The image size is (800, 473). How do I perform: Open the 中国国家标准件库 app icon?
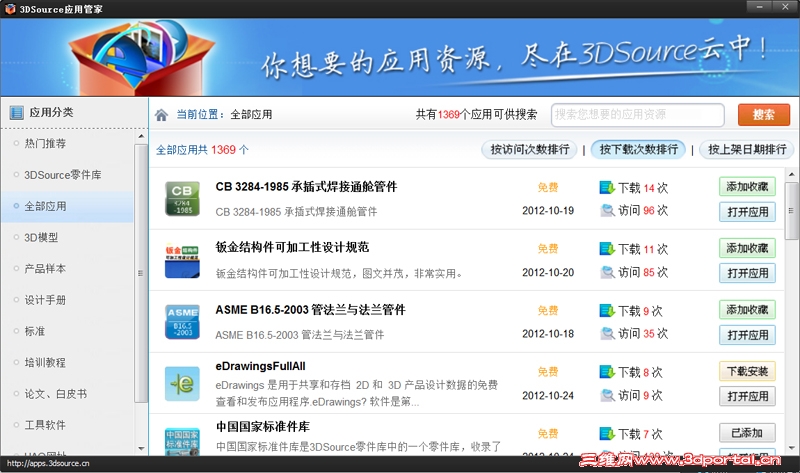182,441
